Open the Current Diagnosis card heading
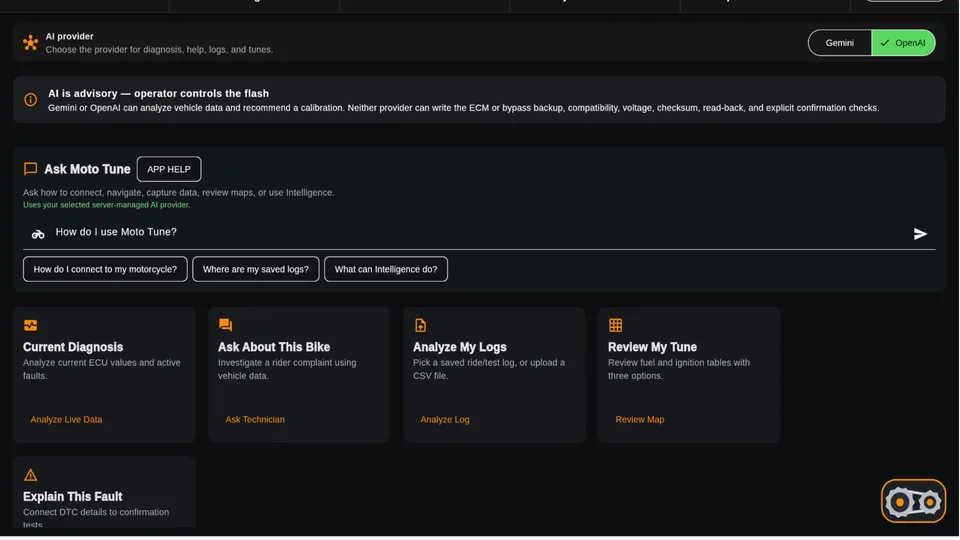Screen dimensions: 960x540 [x=73, y=347]
